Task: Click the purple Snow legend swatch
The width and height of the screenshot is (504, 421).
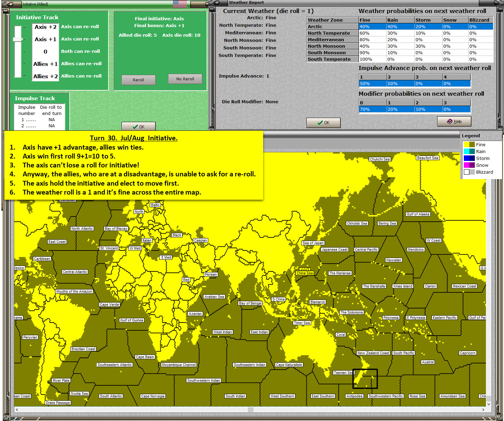Action: pyautogui.click(x=472, y=165)
